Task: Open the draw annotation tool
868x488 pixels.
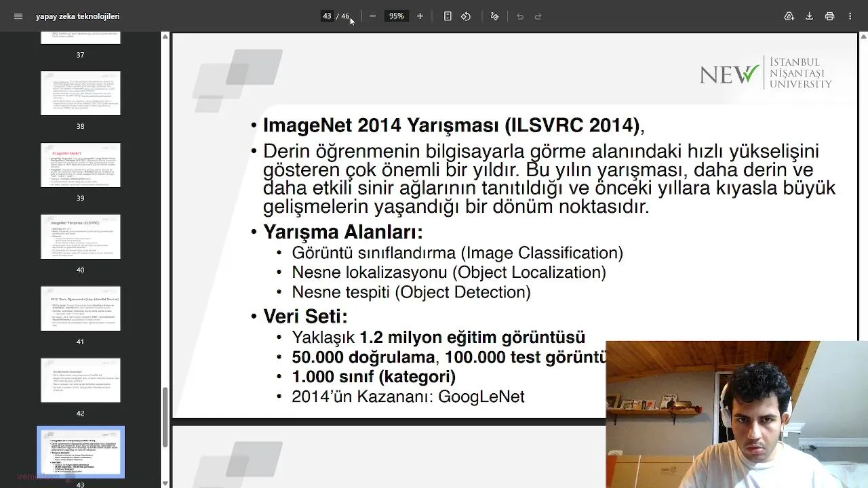Action: coord(494,16)
